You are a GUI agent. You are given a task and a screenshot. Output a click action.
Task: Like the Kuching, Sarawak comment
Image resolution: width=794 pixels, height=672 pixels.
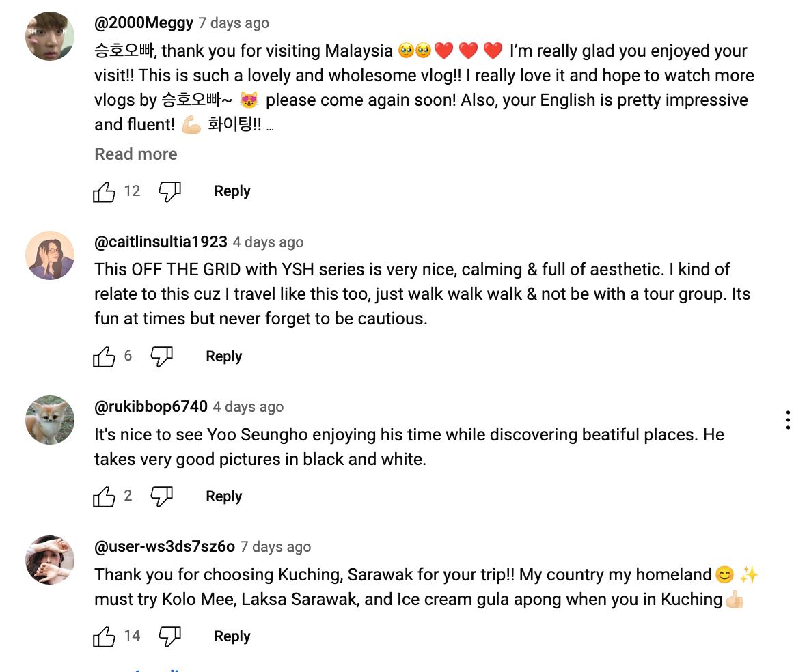coord(104,636)
